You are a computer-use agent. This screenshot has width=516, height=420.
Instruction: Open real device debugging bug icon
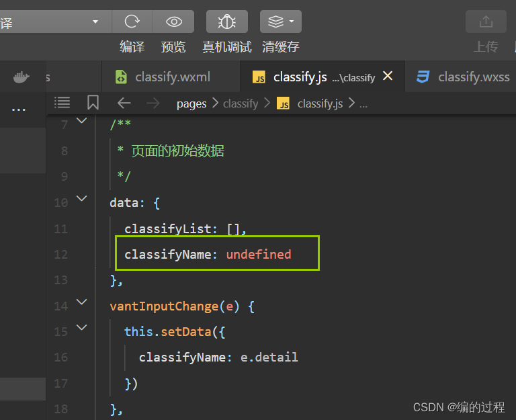pyautogui.click(x=226, y=22)
